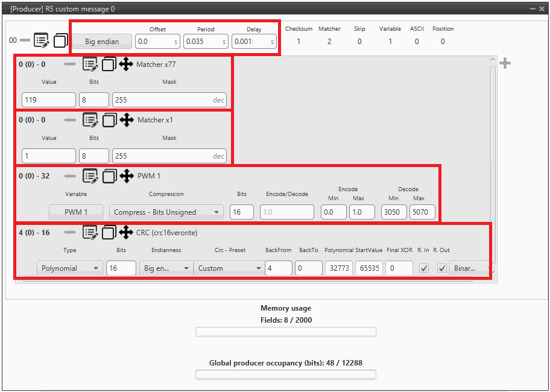Add a new field with plus icon
The height and width of the screenshot is (392, 550).
coord(505,63)
